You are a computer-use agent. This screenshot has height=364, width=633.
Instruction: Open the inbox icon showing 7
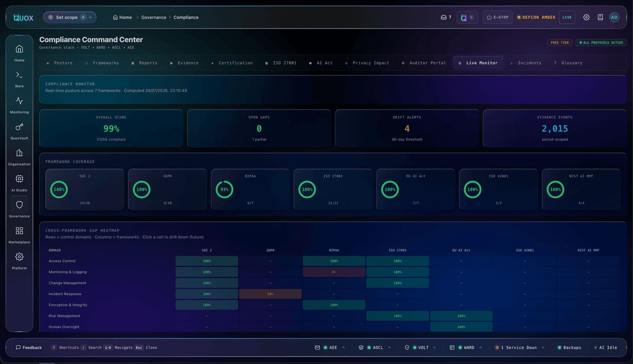pos(443,17)
